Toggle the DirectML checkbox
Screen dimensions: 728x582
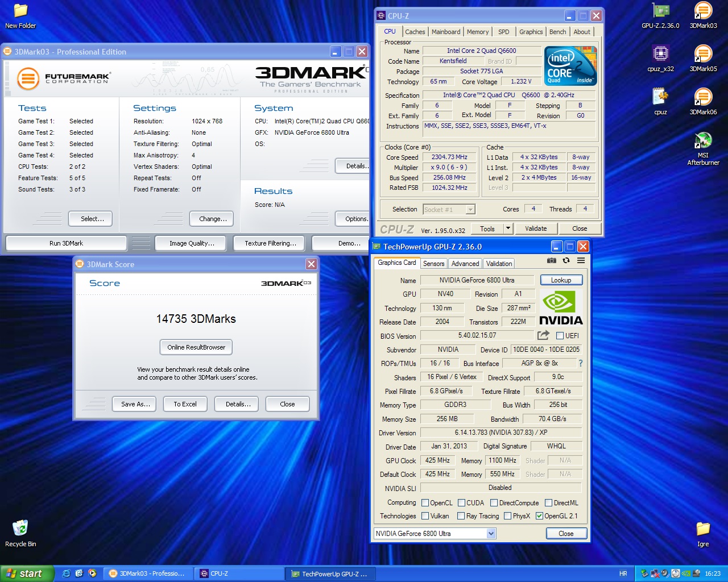[548, 503]
